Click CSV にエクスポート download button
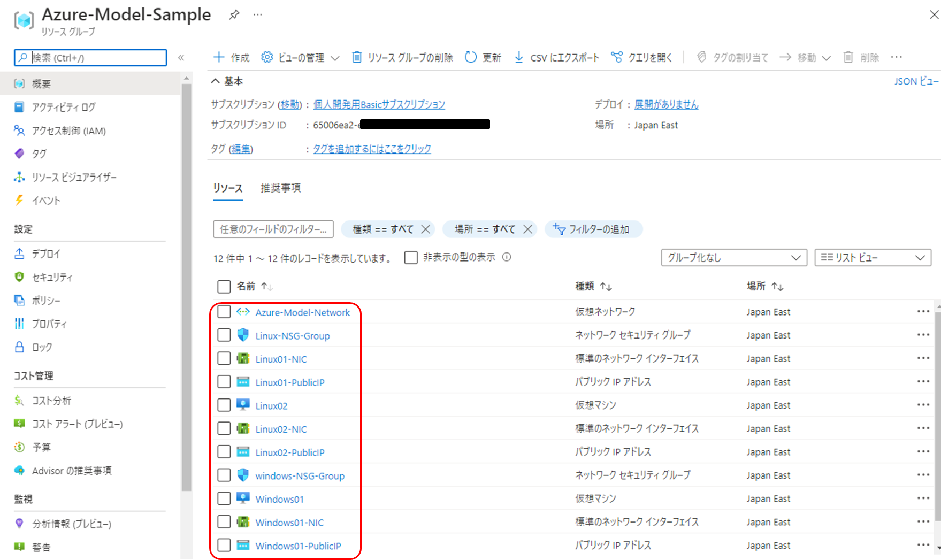Screen dimensions: 941x560 tap(556, 57)
